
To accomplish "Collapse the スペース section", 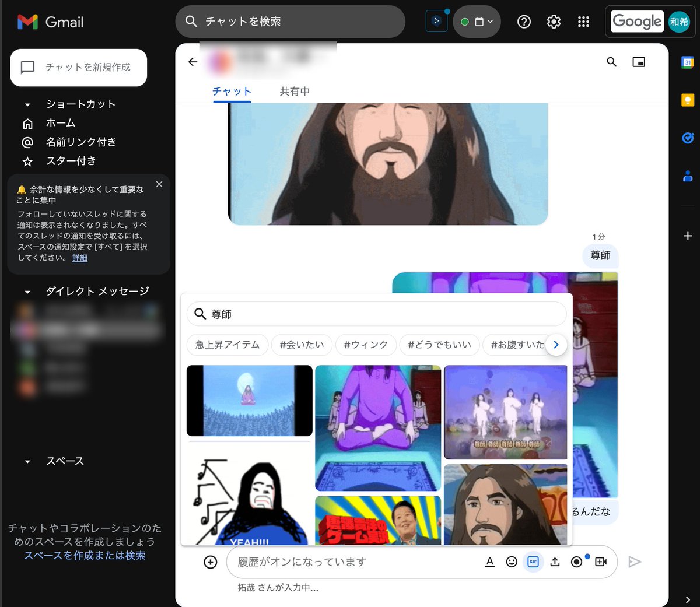I will pyautogui.click(x=27, y=461).
